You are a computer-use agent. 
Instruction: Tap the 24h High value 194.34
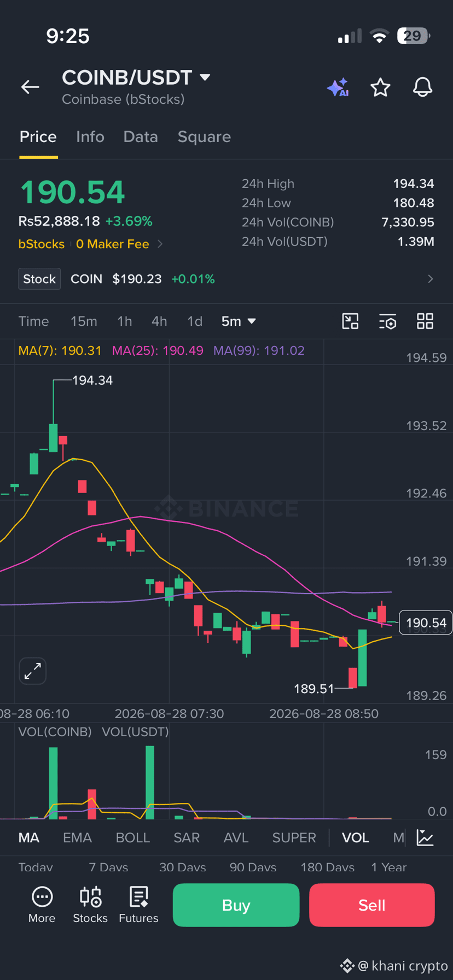(x=414, y=184)
